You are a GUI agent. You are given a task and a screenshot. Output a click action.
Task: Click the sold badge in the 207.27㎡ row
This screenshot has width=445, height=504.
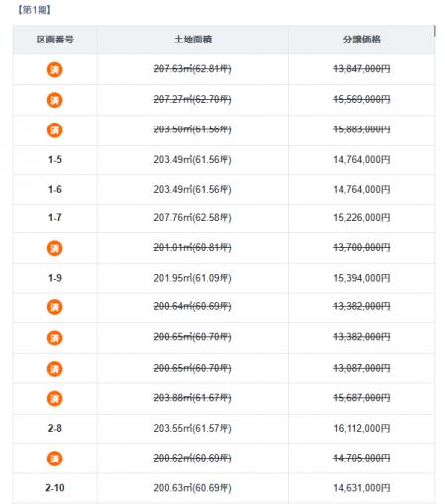coord(55,100)
